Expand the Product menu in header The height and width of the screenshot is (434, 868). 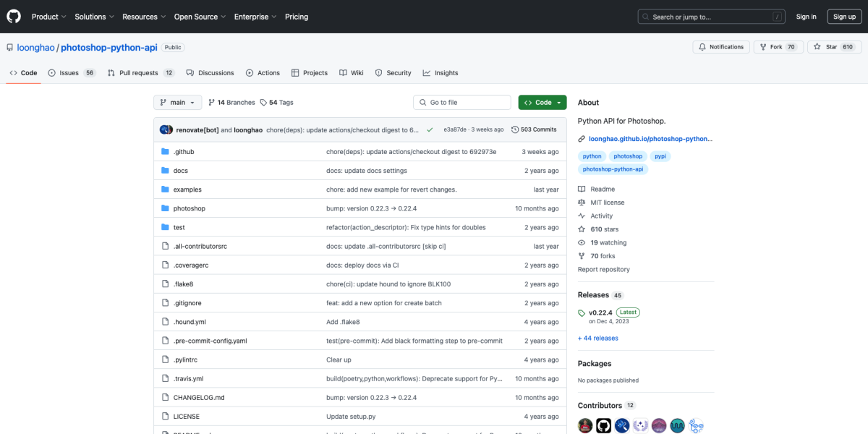(48, 17)
